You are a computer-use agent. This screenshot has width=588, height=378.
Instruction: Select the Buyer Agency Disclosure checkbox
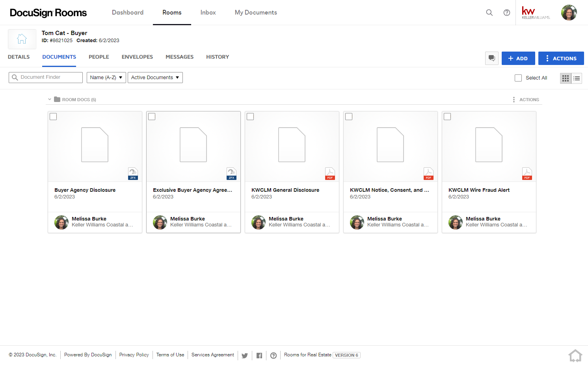pos(53,117)
